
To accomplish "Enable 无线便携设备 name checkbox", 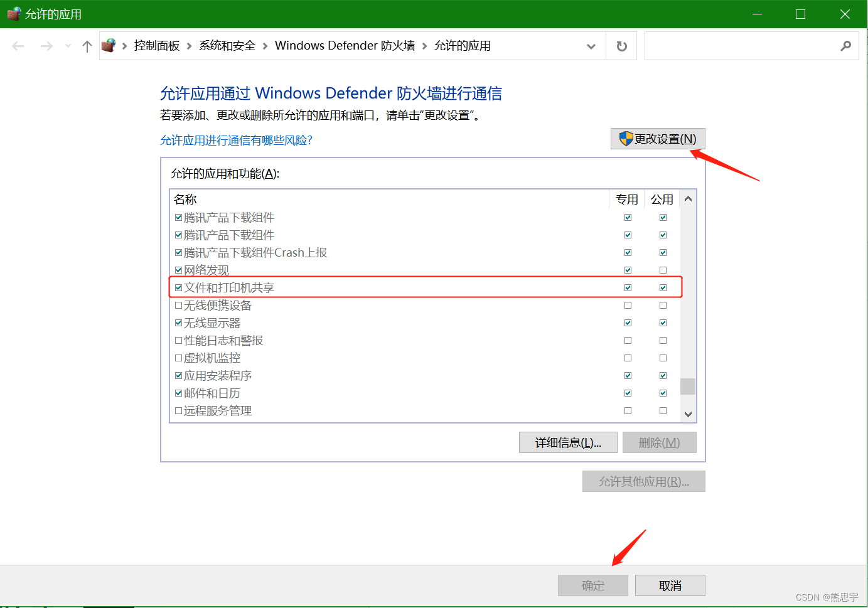I will (178, 306).
